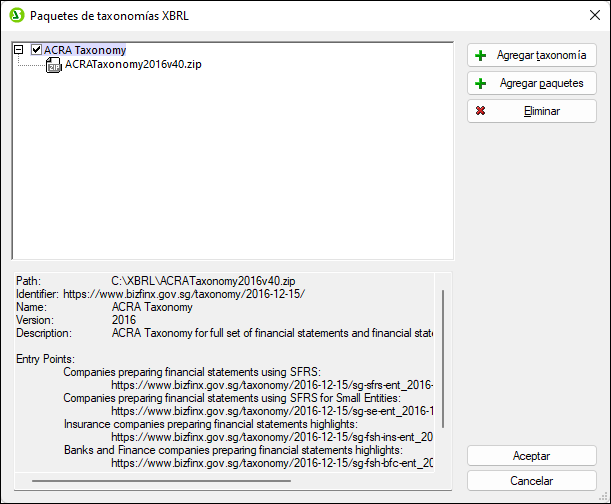Click the green plus icon for Agregar paquetes
This screenshot has width=611, height=504.
coord(481,84)
